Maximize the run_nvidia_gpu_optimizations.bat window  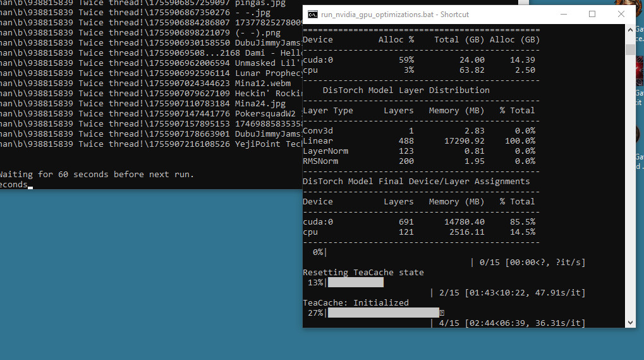tap(592, 15)
